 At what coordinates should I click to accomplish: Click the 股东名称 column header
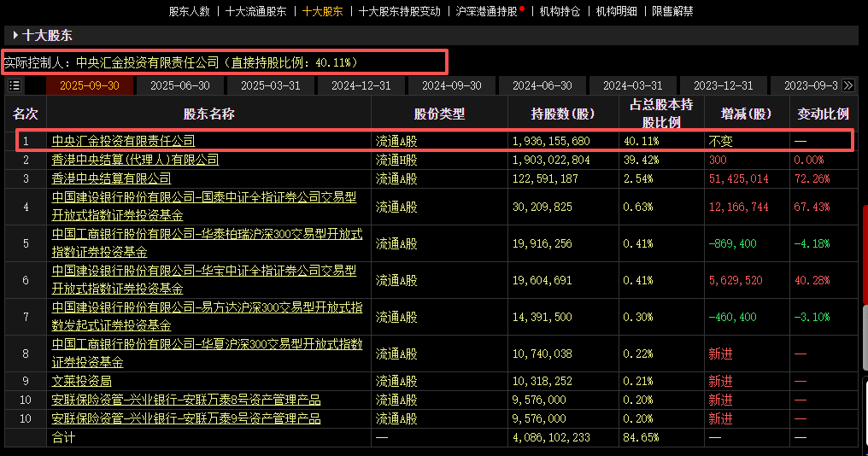coord(208,114)
